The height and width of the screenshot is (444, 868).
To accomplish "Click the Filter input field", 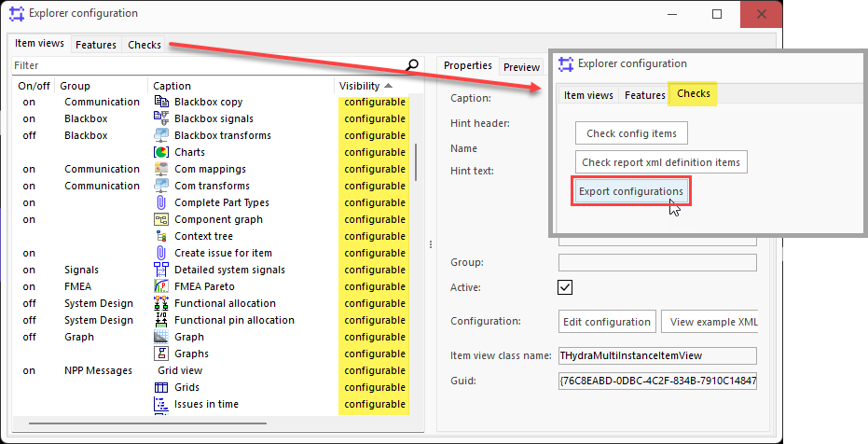I will [209, 65].
